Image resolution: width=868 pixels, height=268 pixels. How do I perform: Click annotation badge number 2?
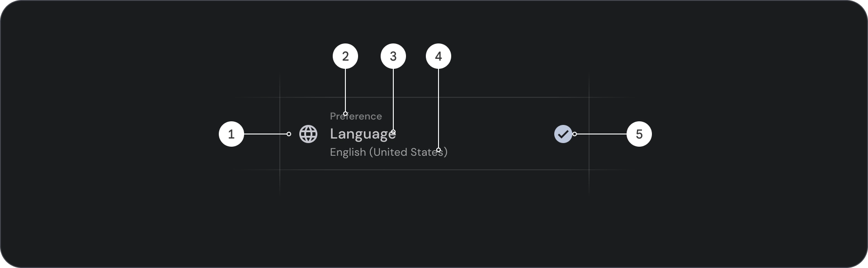click(x=345, y=56)
